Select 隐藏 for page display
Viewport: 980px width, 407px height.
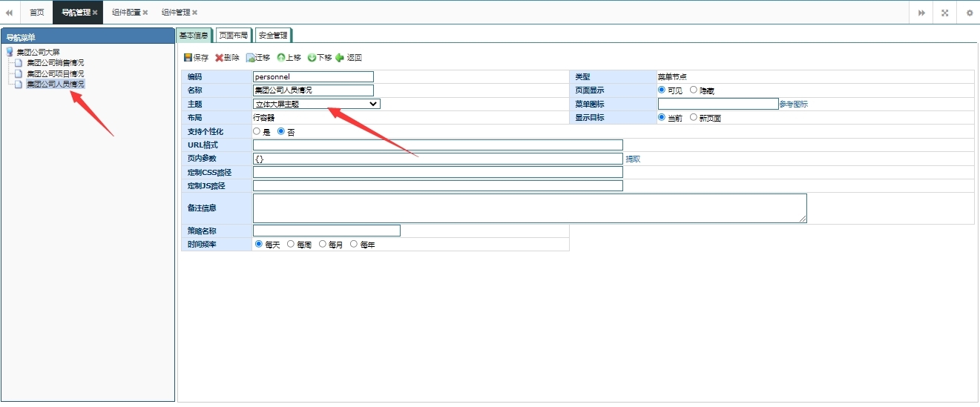point(694,90)
